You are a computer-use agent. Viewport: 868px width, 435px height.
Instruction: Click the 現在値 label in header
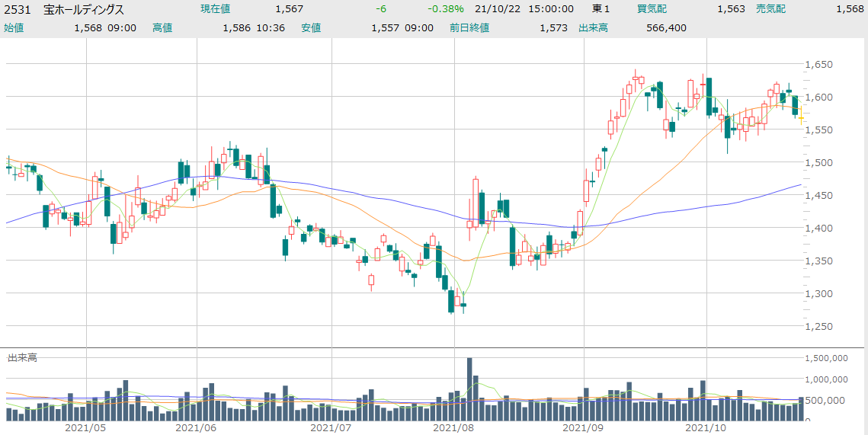215,9
